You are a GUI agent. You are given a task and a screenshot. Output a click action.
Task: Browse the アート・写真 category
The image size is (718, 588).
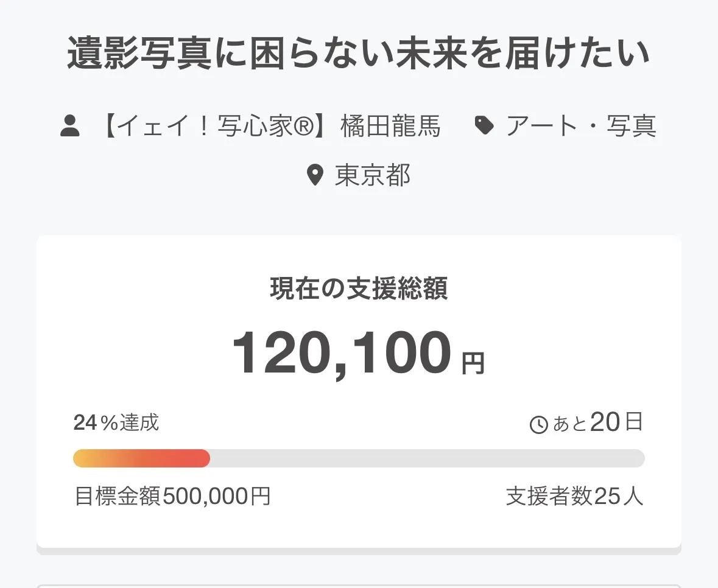click(581, 127)
